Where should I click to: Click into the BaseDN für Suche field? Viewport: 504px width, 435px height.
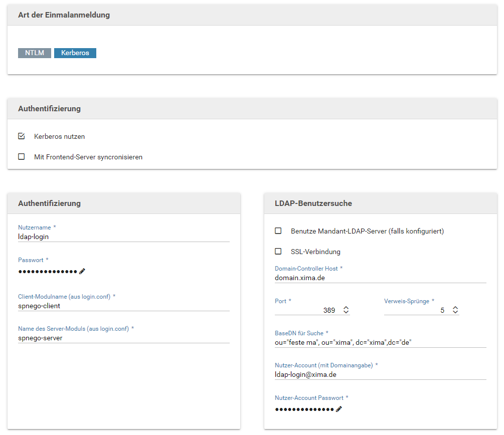[380, 342]
